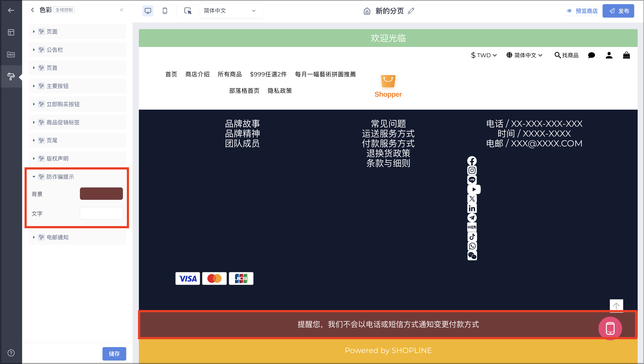Screen dimensions: 644x364
Task: Click the user account icon
Action: [x=609, y=55]
